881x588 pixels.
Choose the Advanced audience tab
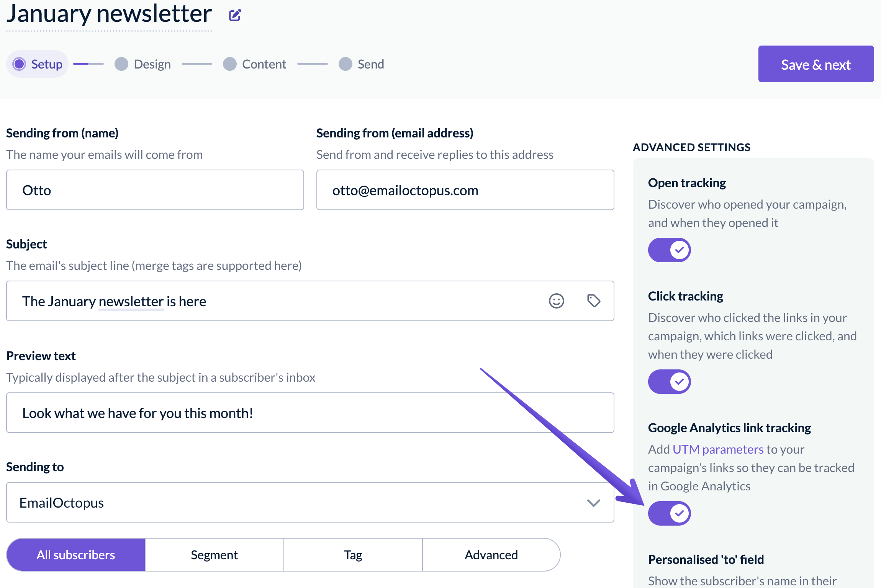pyautogui.click(x=491, y=555)
